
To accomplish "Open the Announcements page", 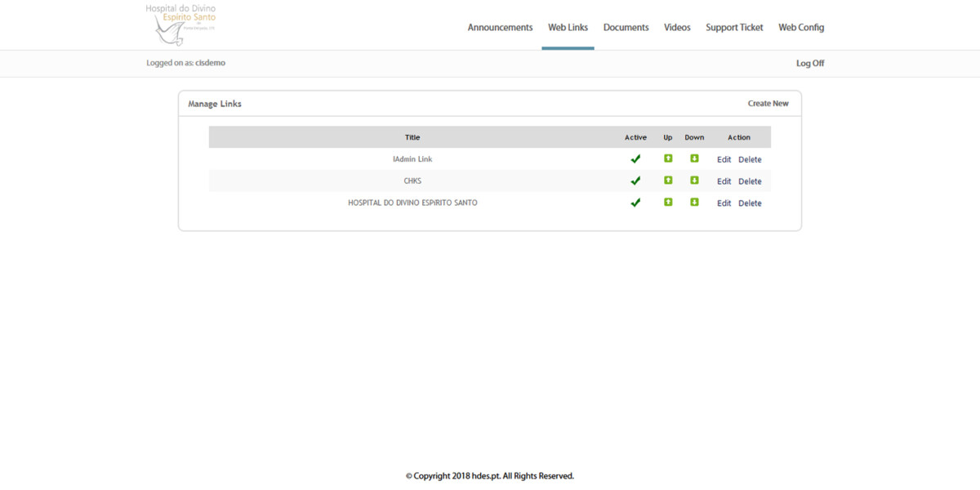I will [500, 27].
